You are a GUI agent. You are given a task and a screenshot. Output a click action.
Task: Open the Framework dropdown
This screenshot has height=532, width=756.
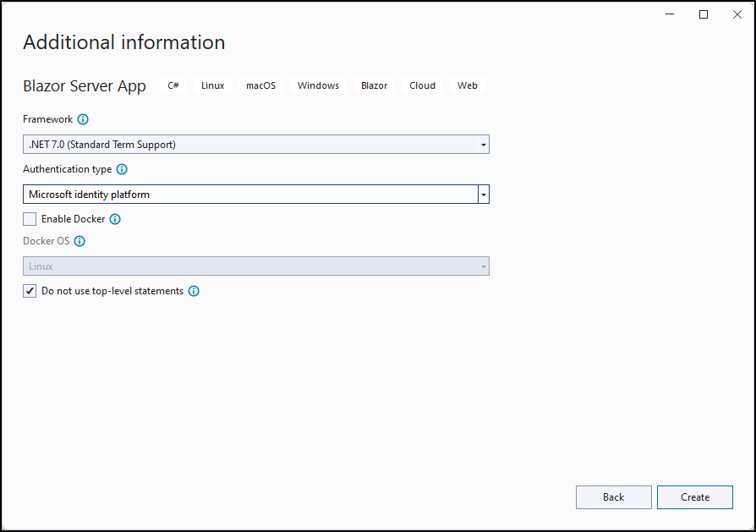click(x=482, y=144)
